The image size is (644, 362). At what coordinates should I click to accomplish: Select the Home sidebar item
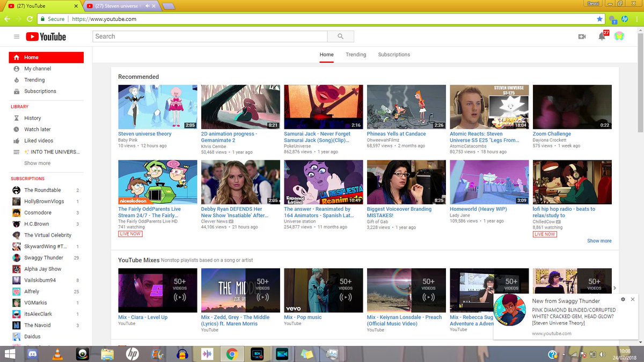[46, 57]
